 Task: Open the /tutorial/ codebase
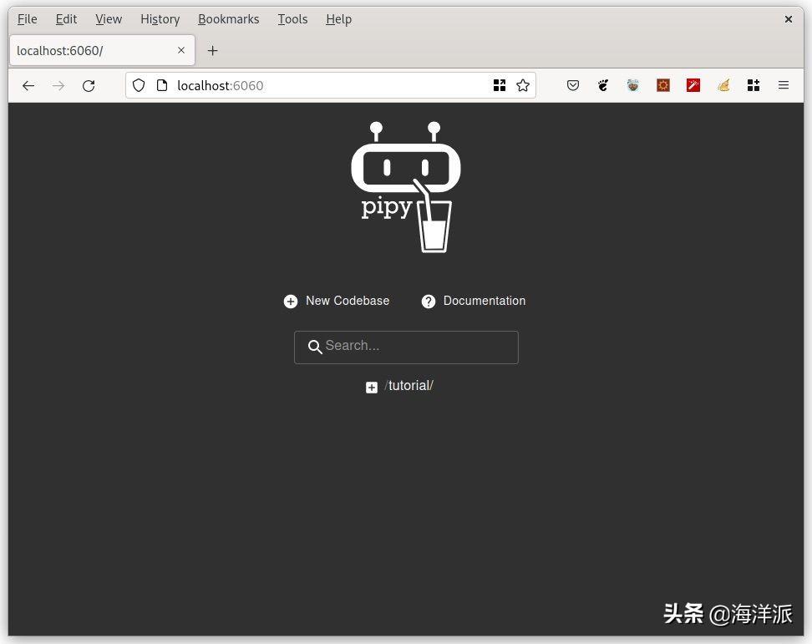[x=409, y=386]
